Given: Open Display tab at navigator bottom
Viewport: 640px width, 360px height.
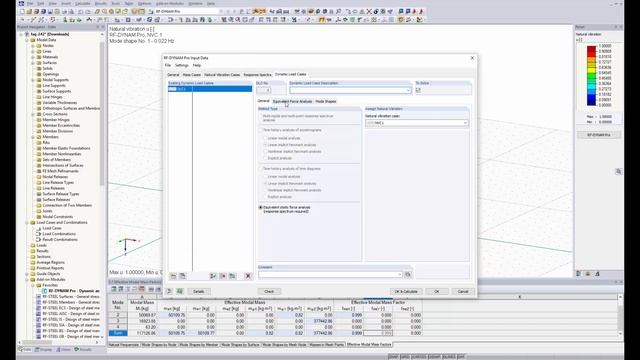Looking at the screenshot, I should tap(43, 350).
